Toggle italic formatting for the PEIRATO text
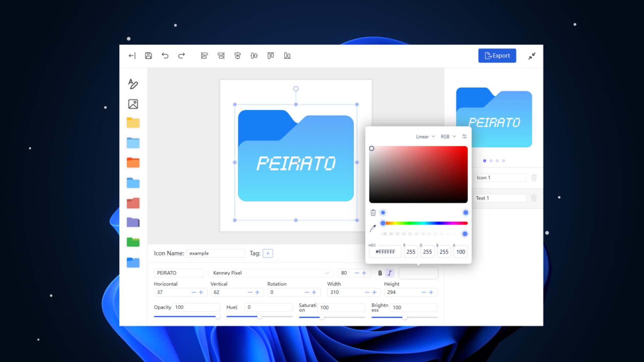The width and height of the screenshot is (644, 362). click(x=389, y=273)
